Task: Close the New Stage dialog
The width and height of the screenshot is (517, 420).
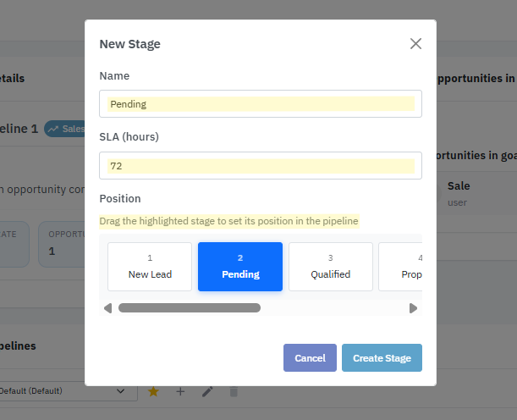Action: [415, 44]
